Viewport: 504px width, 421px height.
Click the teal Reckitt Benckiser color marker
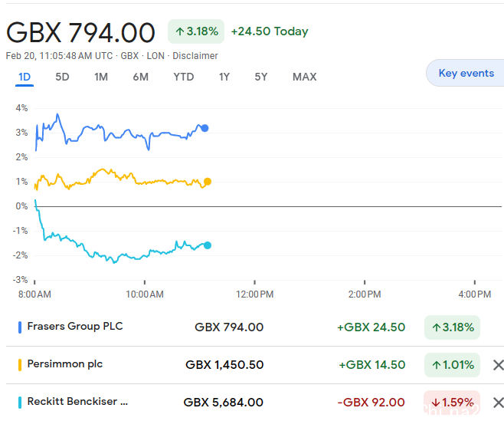pyautogui.click(x=20, y=403)
